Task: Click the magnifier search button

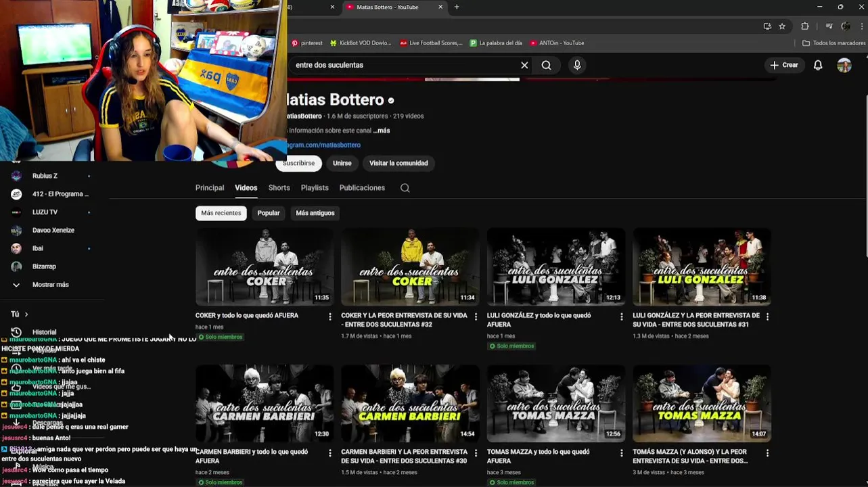Action: tap(547, 65)
